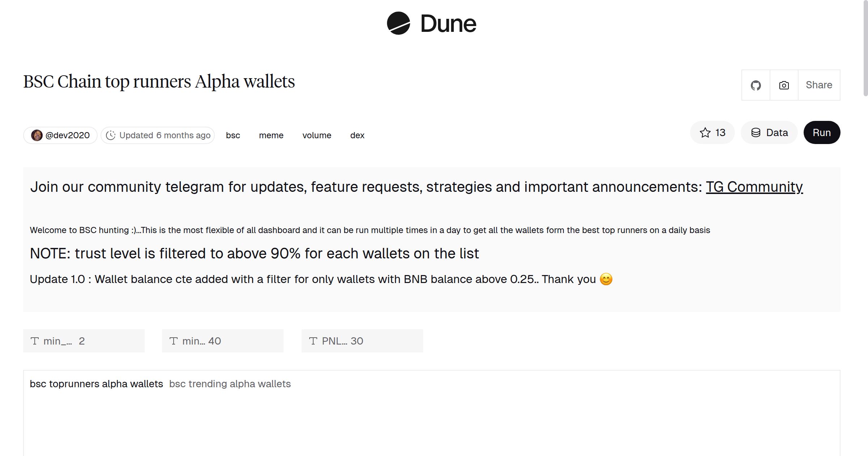
Task: Open the PNL... parameter showing value 30
Action: 362,341
